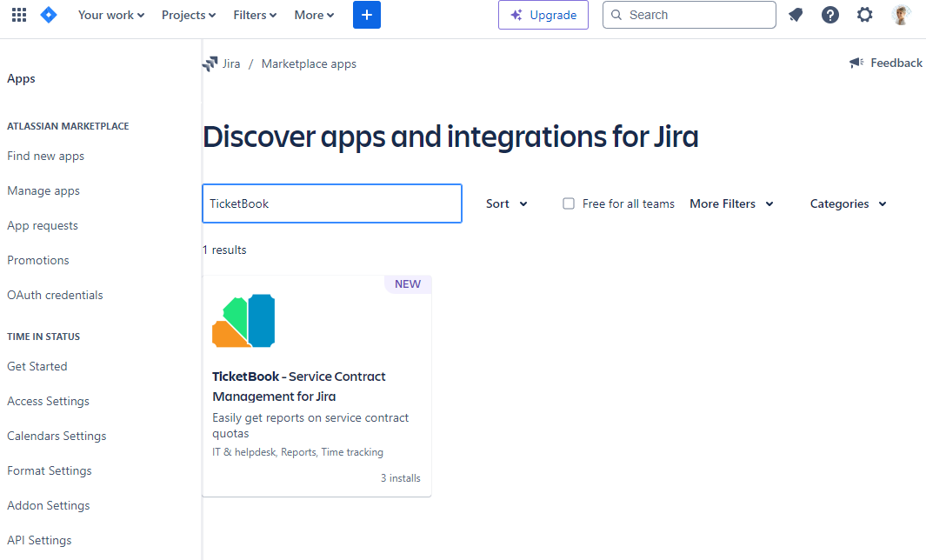Expand the More Filters dropdown
Viewport: 926px width, 560px height.
pos(731,203)
